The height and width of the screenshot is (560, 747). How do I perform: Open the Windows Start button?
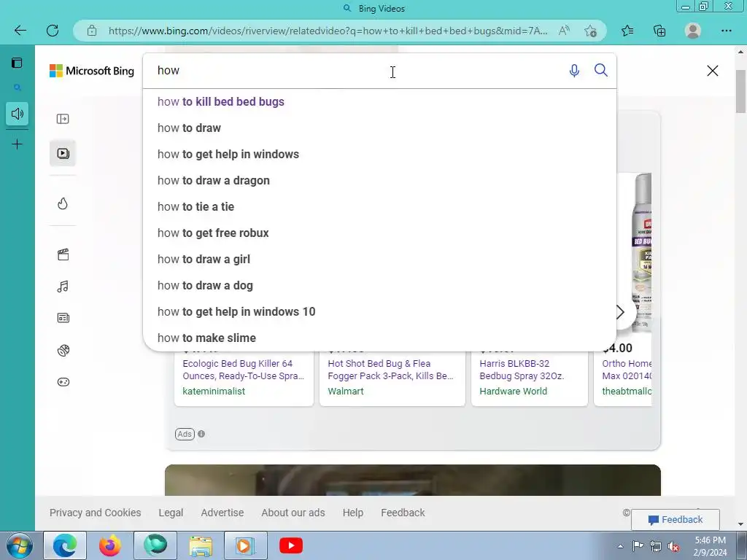click(19, 545)
